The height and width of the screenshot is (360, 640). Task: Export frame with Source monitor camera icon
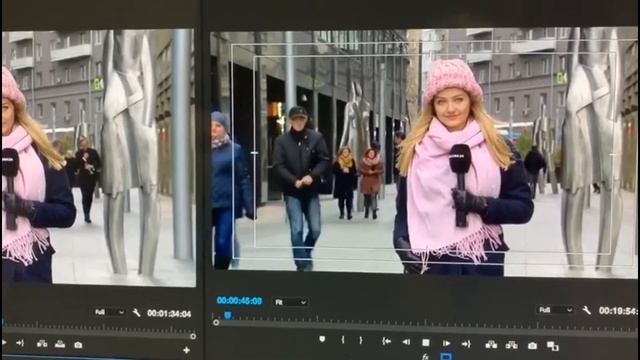[78, 345]
